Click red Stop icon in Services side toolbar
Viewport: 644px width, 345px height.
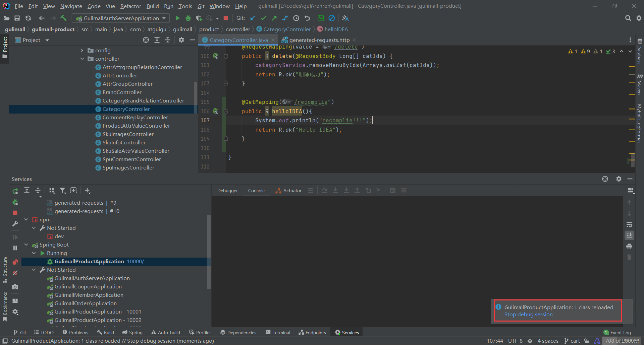pos(15,213)
